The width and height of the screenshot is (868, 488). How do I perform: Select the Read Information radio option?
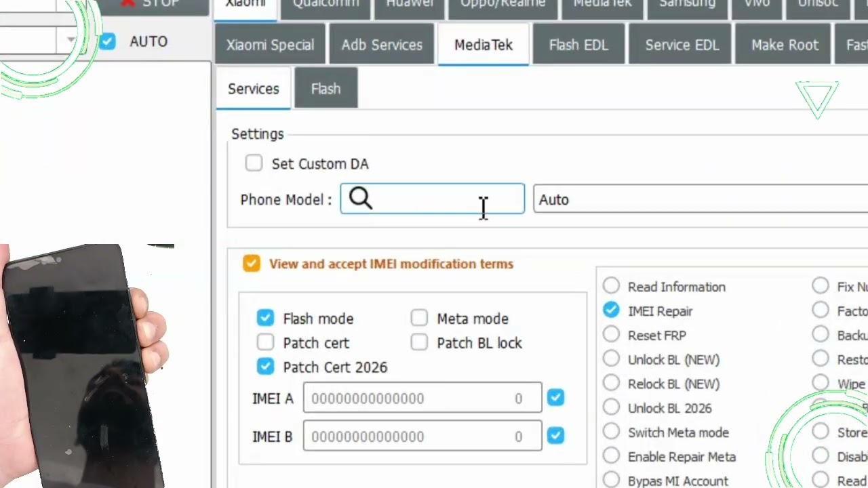tap(611, 286)
